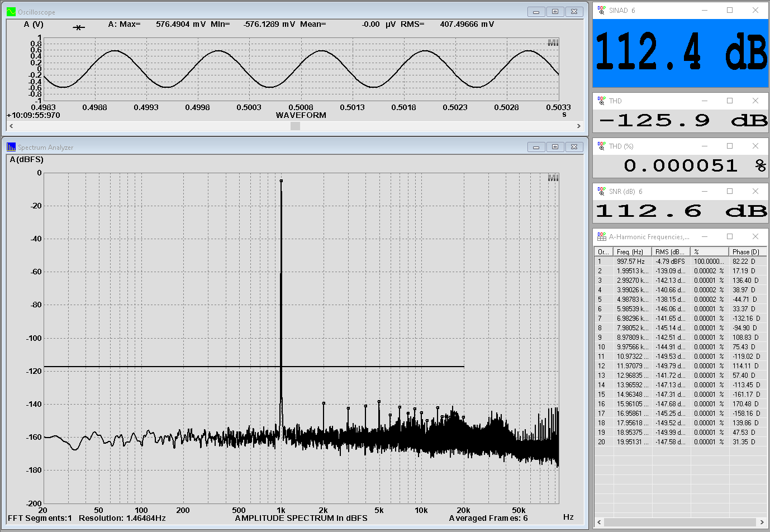The width and height of the screenshot is (770, 532).
Task: Maximize the Oscilloscope window
Action: [x=555, y=12]
